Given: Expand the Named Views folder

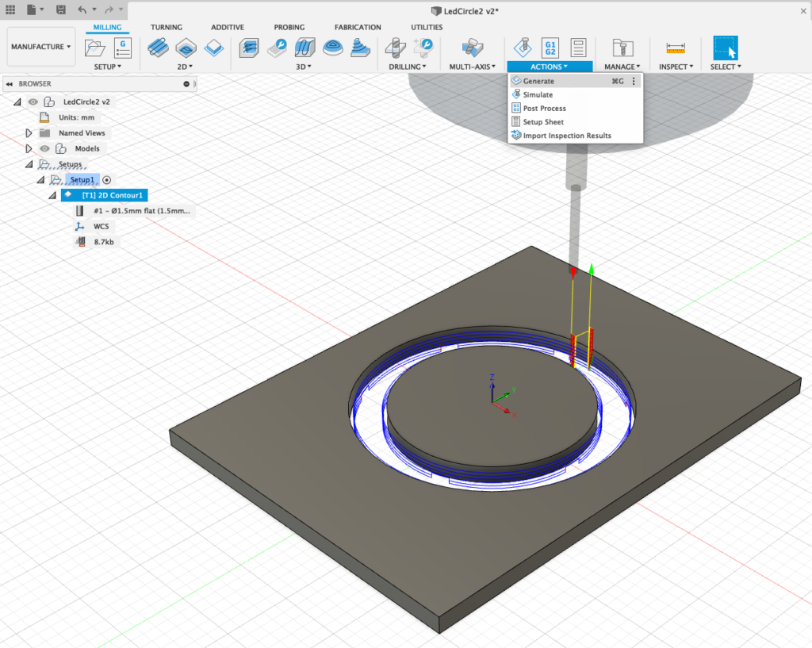Looking at the screenshot, I should tap(29, 133).
